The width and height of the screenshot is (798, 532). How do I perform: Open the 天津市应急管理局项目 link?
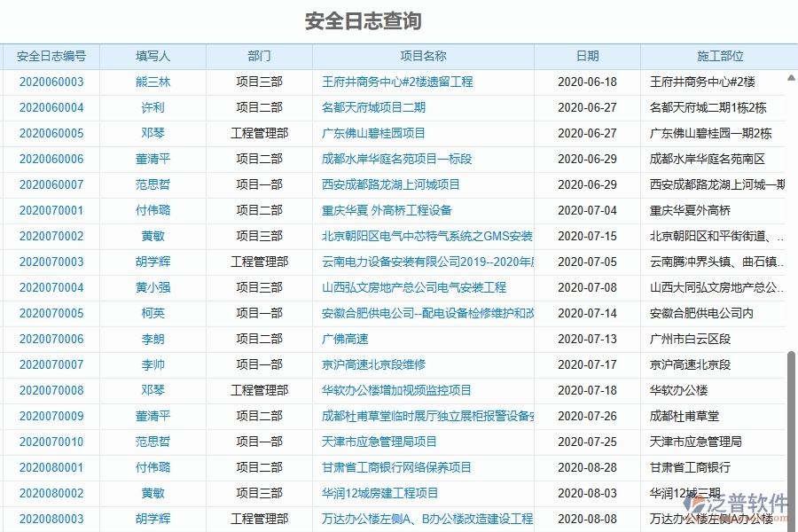(x=380, y=442)
